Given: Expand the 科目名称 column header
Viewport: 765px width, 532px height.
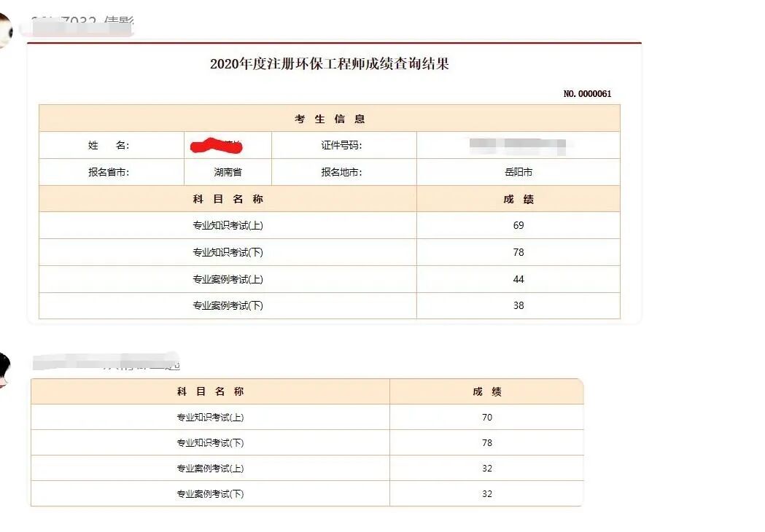Looking at the screenshot, I should pyautogui.click(x=226, y=198).
